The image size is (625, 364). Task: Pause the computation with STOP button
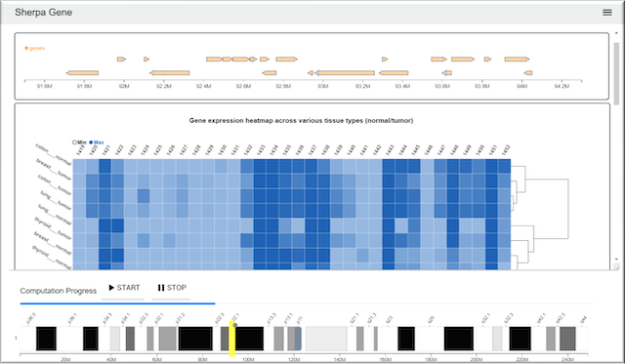tap(172, 288)
